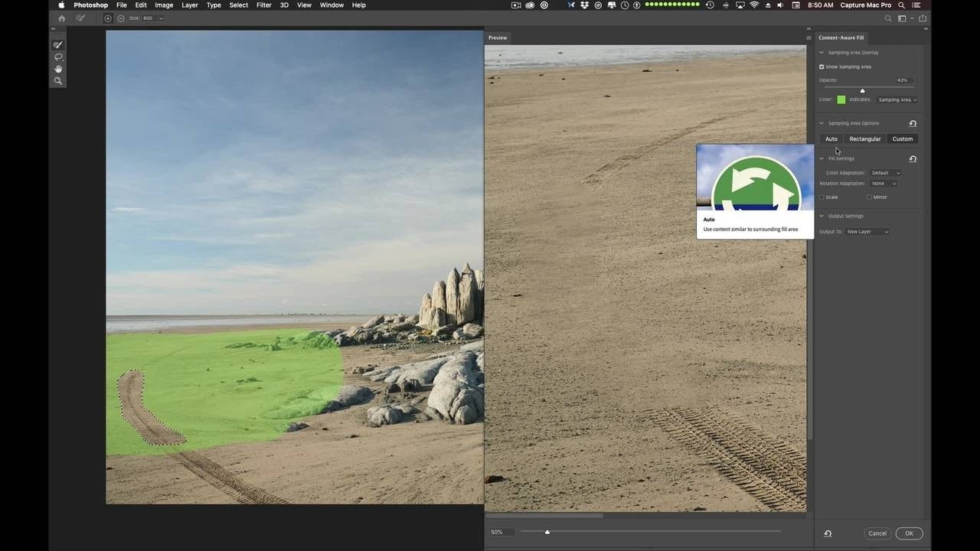Open the Output To dropdown

pyautogui.click(x=867, y=232)
